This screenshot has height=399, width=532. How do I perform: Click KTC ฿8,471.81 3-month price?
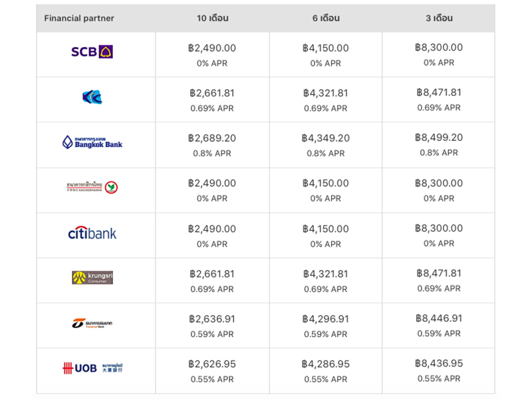click(439, 92)
